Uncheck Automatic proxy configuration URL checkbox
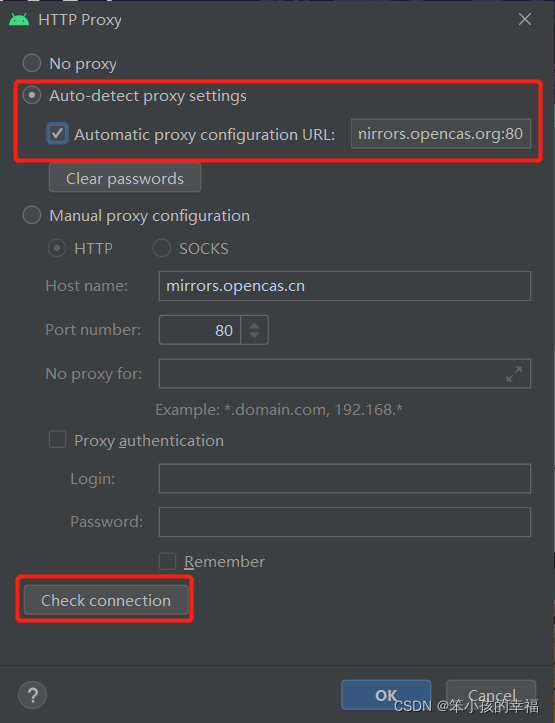The image size is (555, 723). click(x=58, y=134)
